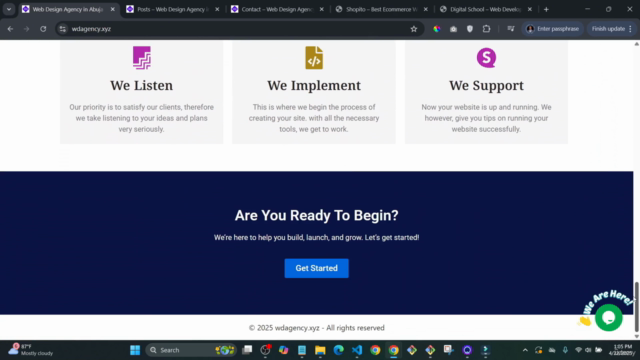Click the Enter passphrase profile button
The height and width of the screenshot is (360, 640).
pos(553,29)
